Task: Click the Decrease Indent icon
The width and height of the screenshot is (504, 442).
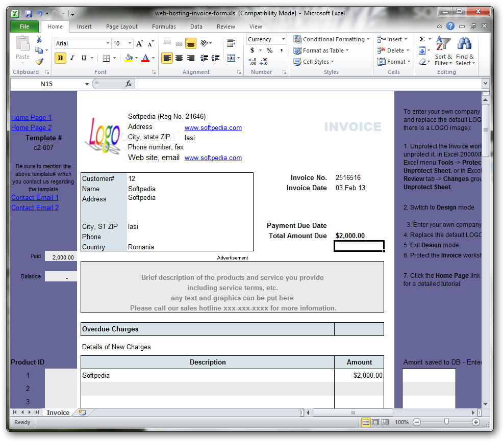Action: (204, 58)
